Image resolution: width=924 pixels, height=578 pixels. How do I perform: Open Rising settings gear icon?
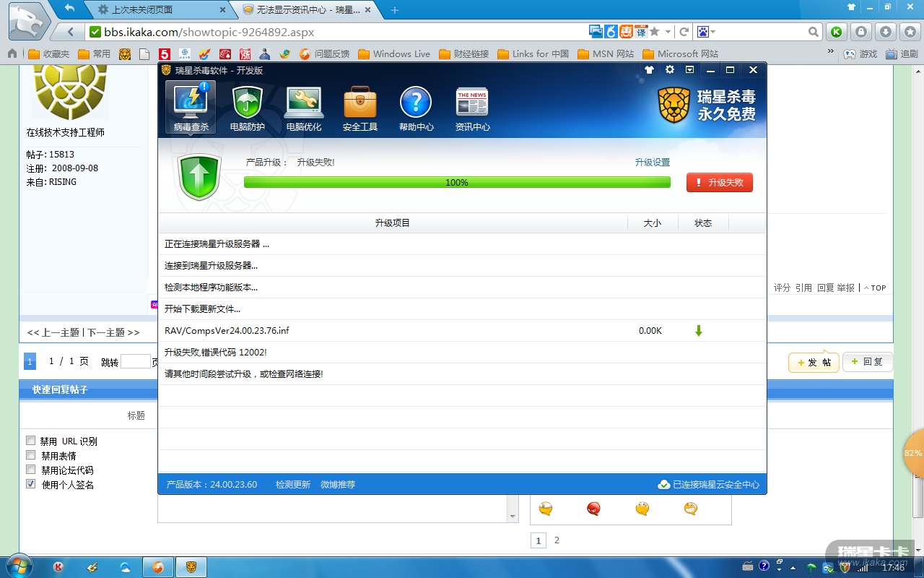pyautogui.click(x=670, y=70)
